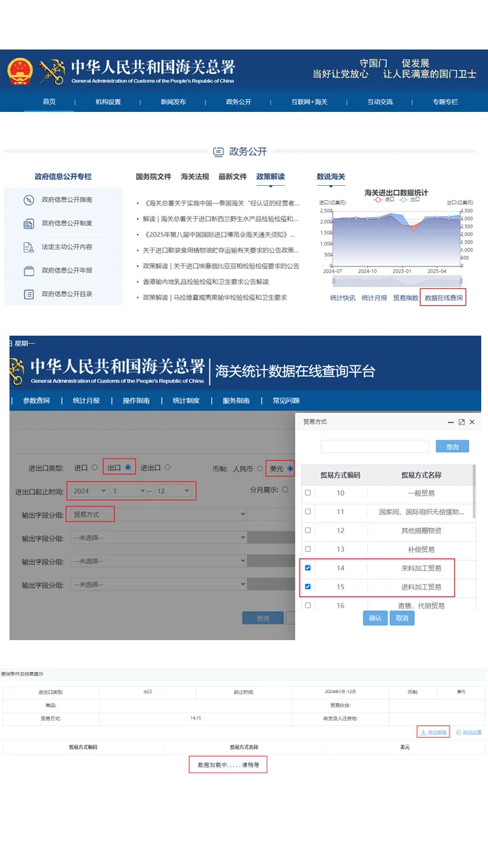488x868 pixels.
Task: Click 数据在线查询 link
Action: click(x=443, y=298)
